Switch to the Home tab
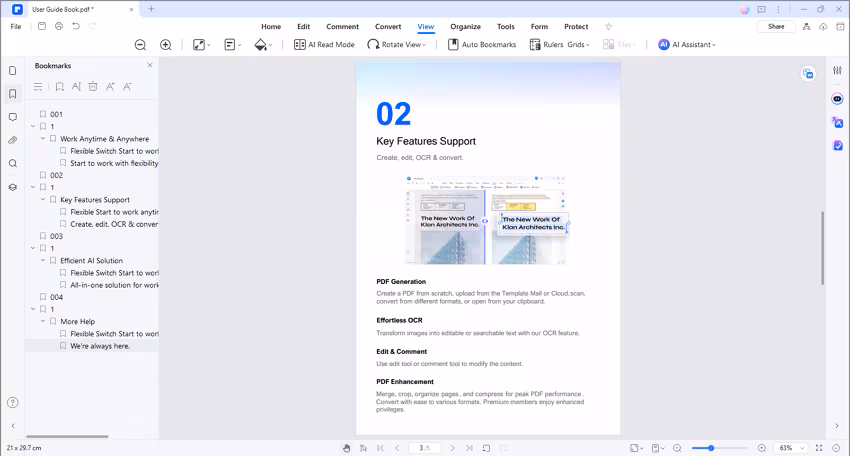Viewport: 850px width, 456px height. [x=271, y=27]
